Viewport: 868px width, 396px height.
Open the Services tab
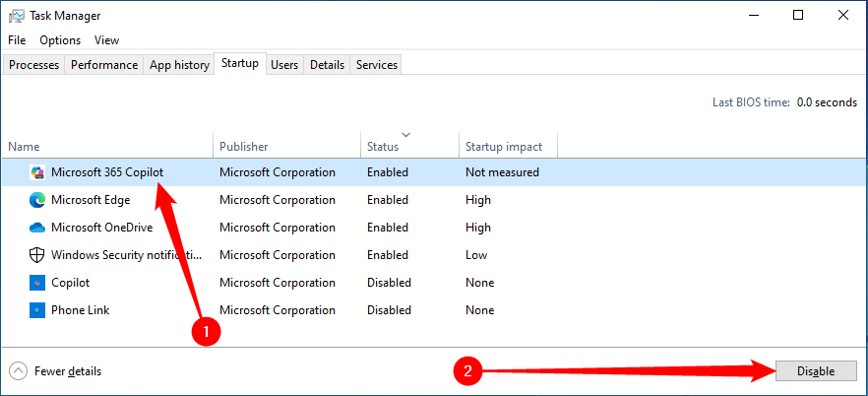[377, 65]
